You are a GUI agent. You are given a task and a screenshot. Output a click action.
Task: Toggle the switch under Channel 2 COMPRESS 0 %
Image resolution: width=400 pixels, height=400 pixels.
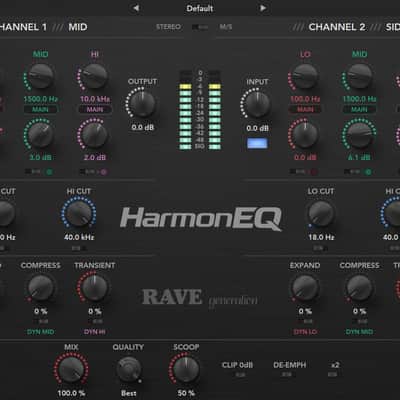click(x=360, y=322)
